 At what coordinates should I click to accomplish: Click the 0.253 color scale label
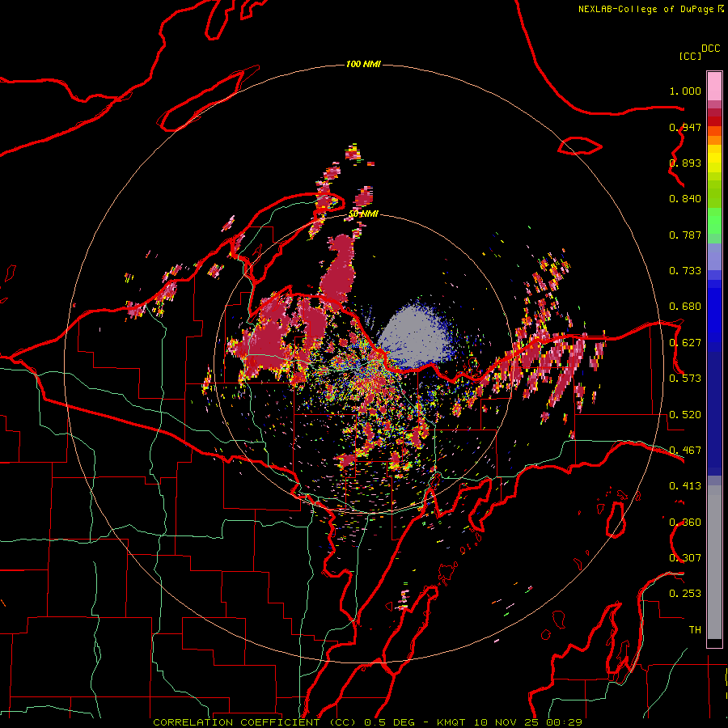pos(685,594)
